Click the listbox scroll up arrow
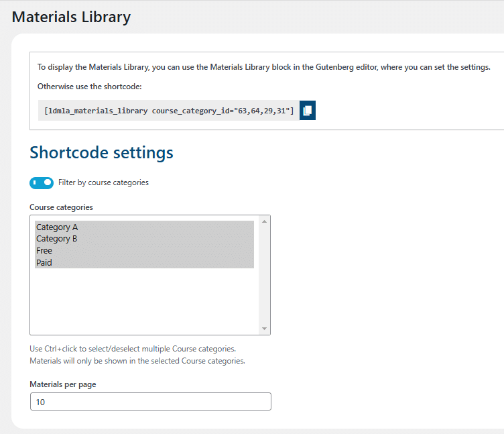This screenshot has height=434, width=504. click(x=264, y=221)
